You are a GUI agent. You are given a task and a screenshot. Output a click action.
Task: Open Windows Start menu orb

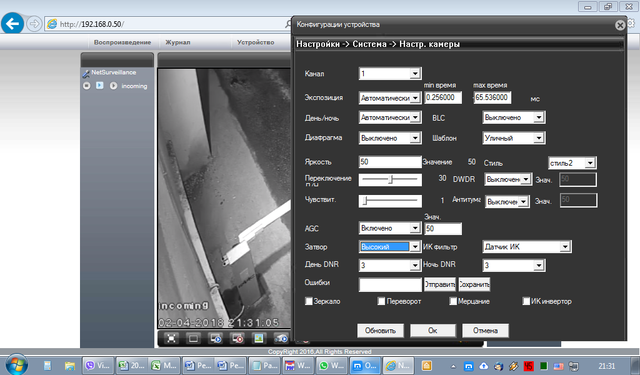click(16, 364)
